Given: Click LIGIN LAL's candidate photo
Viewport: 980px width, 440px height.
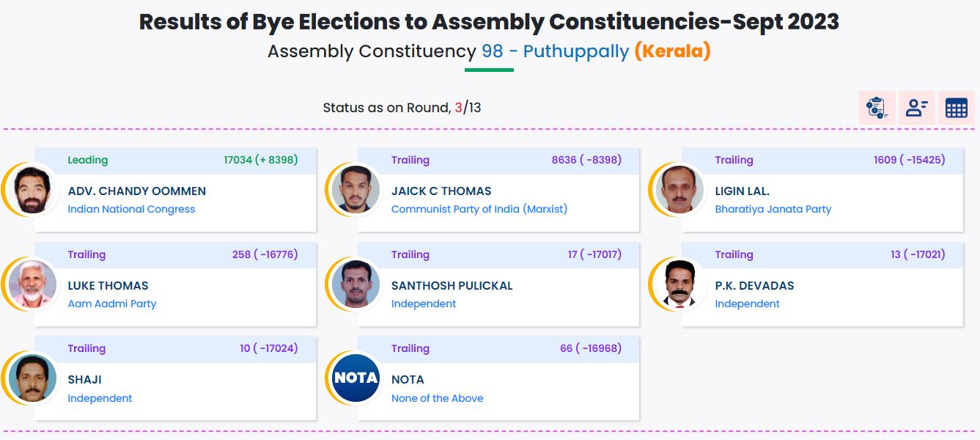Looking at the screenshot, I should 678,189.
